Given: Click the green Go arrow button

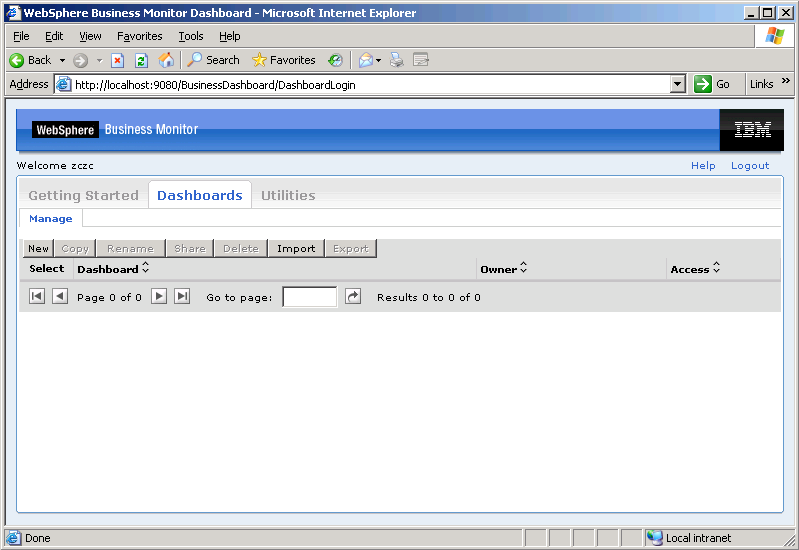Looking at the screenshot, I should point(703,84).
